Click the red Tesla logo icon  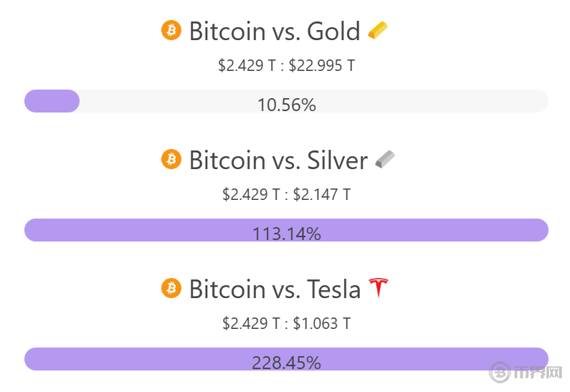(378, 288)
